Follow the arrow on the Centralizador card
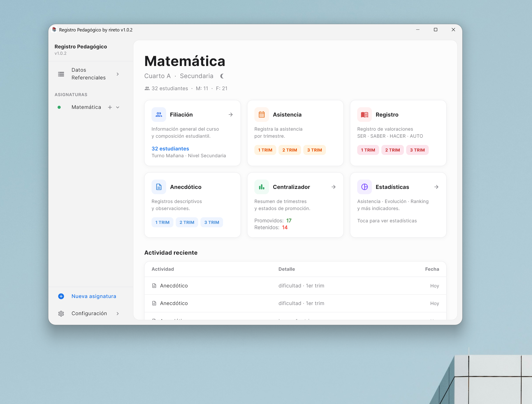 click(333, 187)
